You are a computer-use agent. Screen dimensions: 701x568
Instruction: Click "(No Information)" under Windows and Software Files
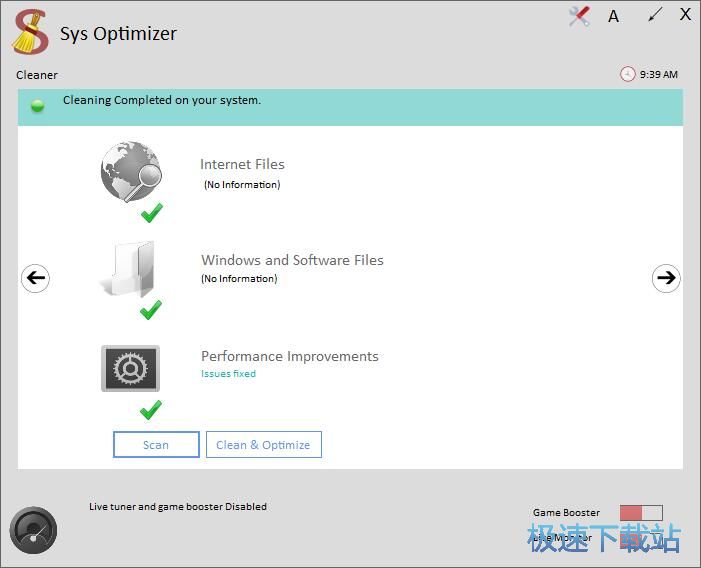click(x=239, y=278)
